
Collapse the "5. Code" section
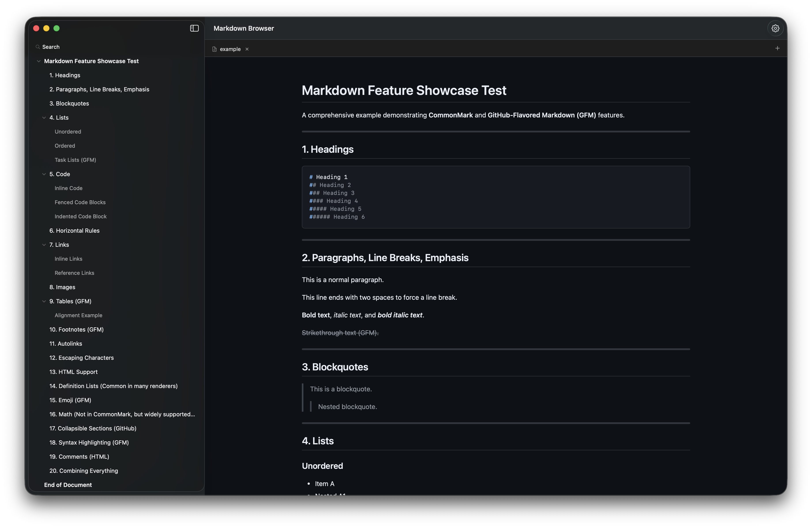44,174
